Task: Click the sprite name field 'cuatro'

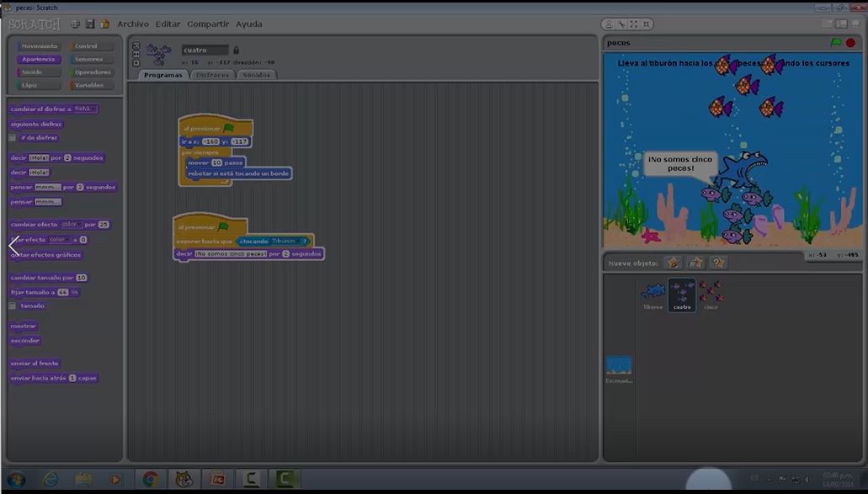Action: point(205,50)
